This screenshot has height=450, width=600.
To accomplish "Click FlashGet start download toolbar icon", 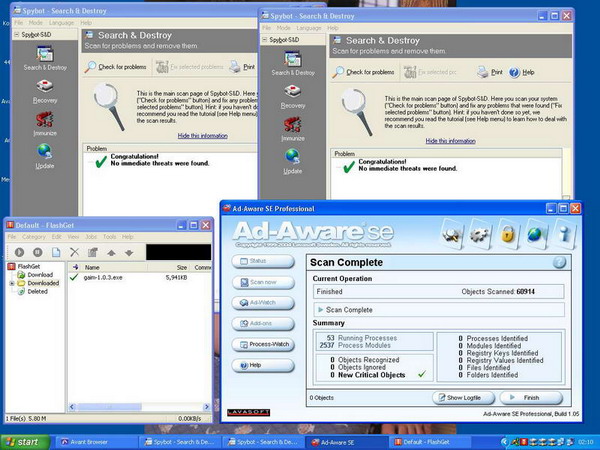I will point(19,252).
